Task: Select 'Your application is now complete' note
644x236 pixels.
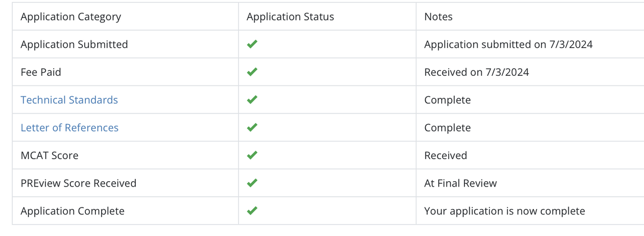Action: (504, 211)
